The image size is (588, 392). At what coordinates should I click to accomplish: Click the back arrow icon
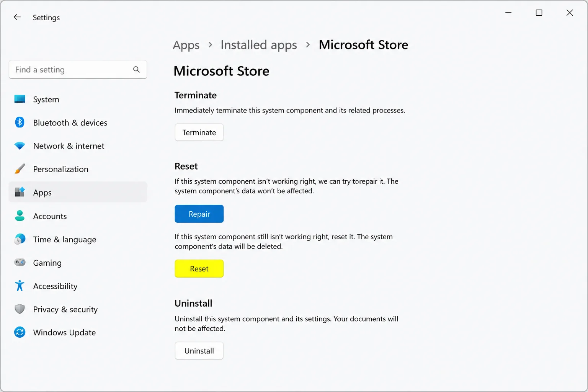point(17,17)
